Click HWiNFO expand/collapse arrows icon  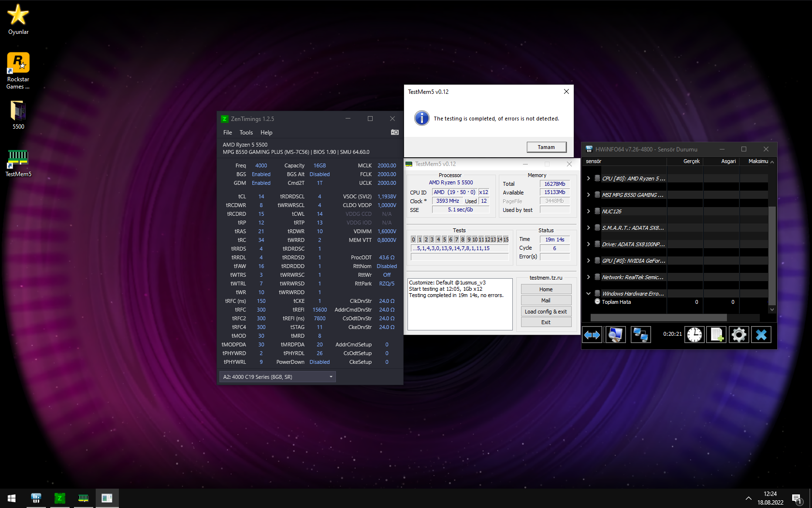[x=592, y=335]
